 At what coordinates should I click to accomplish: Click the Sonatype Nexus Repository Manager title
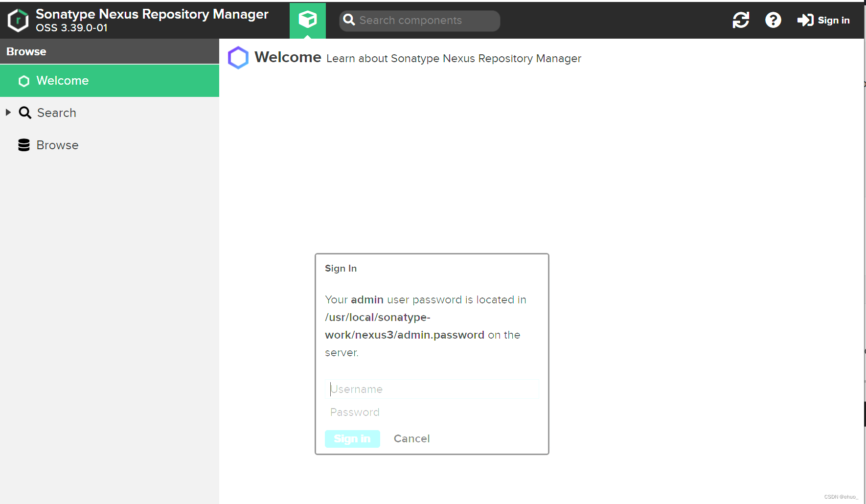[152, 14]
